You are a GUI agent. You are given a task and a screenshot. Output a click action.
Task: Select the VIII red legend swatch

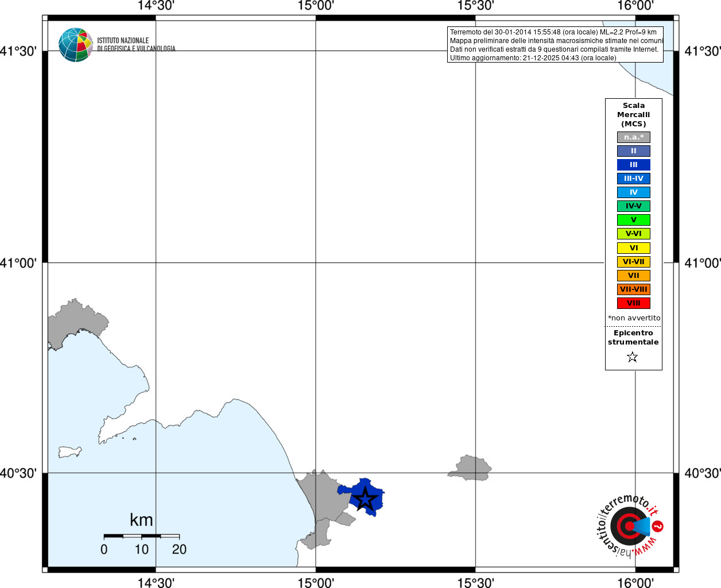(634, 303)
